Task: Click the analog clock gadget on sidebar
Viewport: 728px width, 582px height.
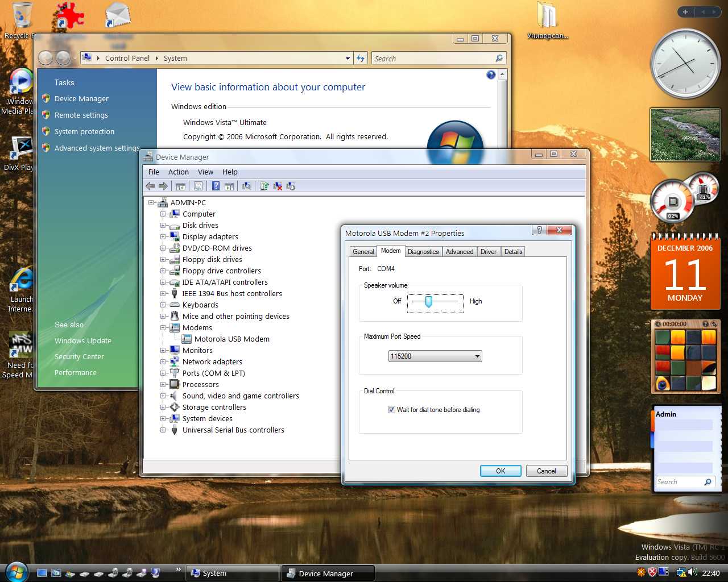Action: pos(685,64)
